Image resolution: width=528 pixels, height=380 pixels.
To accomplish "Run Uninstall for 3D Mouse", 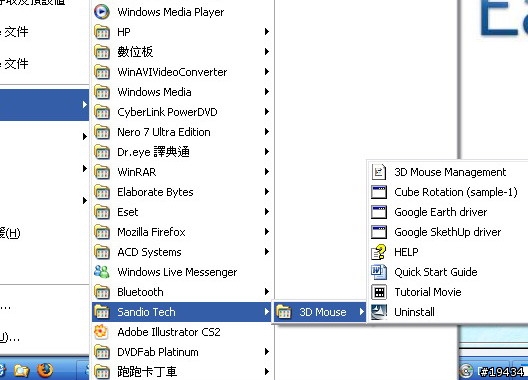I will click(x=448, y=312).
